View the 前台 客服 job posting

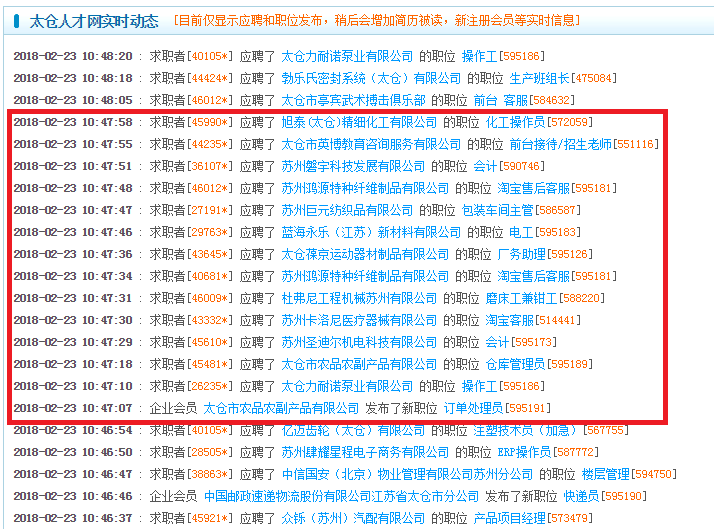pyautogui.click(x=500, y=100)
